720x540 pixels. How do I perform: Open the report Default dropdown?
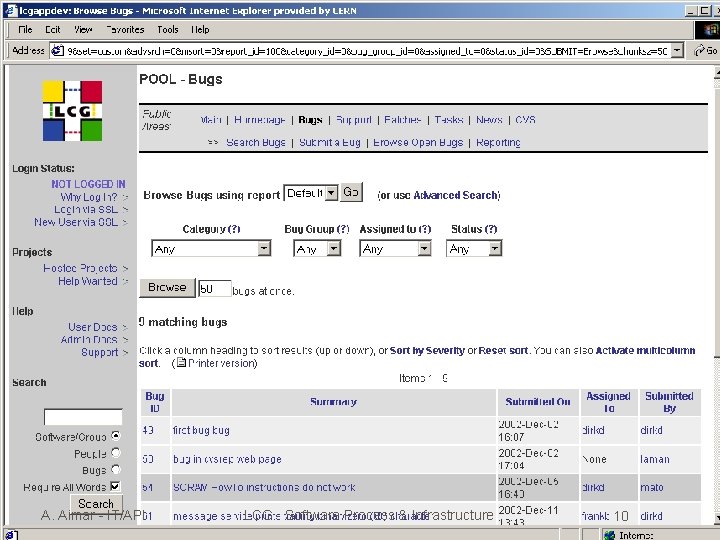[311, 193]
